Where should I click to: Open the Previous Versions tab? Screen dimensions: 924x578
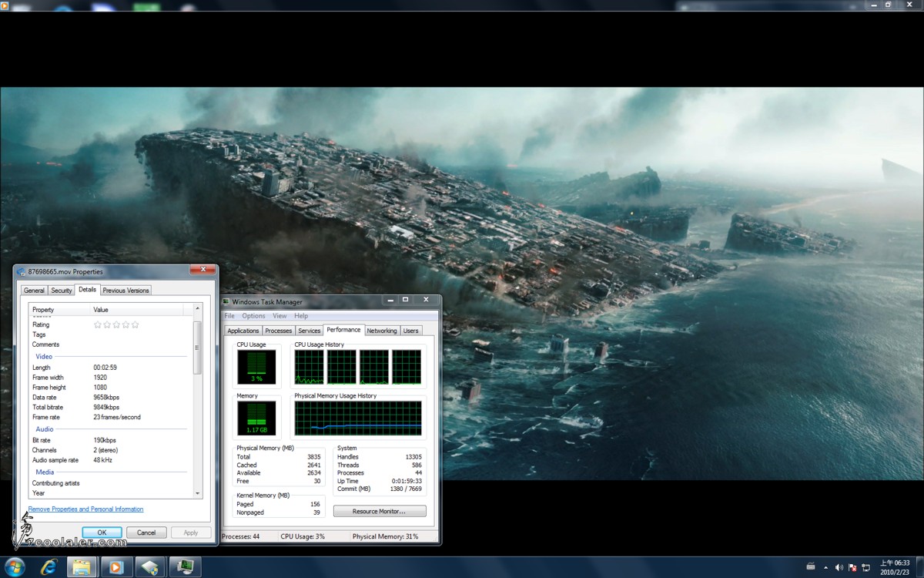click(126, 291)
